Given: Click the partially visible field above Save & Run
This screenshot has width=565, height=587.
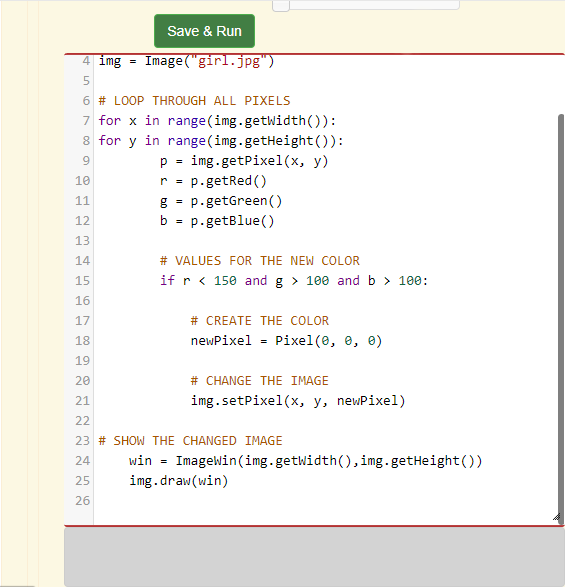Looking at the screenshot, I should click(366, 5).
